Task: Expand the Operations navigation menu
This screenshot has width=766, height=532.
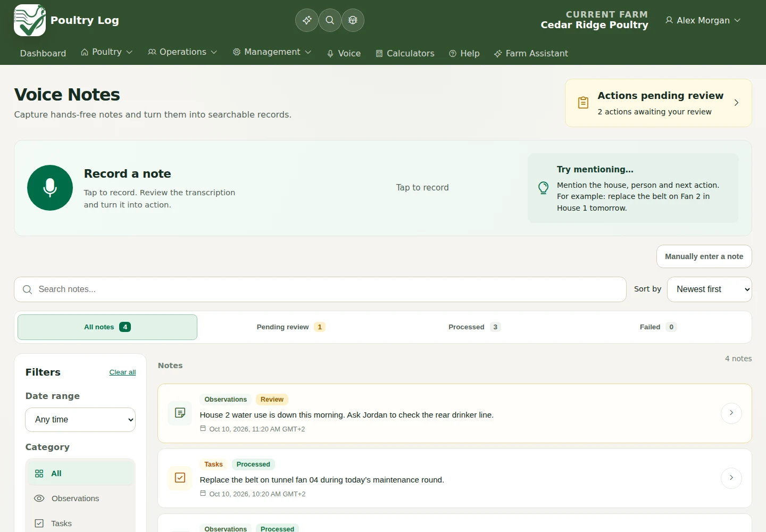Action: click(182, 52)
